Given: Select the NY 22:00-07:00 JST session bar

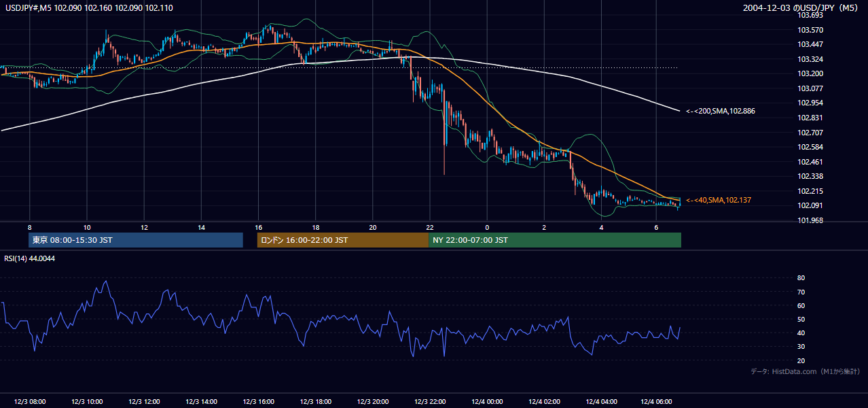Looking at the screenshot, I should coord(555,240).
